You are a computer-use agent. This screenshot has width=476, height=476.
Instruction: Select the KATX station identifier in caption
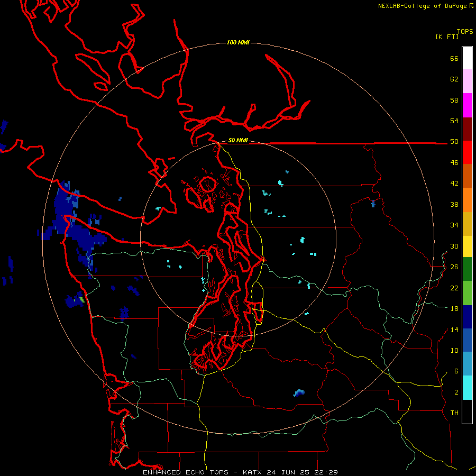point(253,472)
